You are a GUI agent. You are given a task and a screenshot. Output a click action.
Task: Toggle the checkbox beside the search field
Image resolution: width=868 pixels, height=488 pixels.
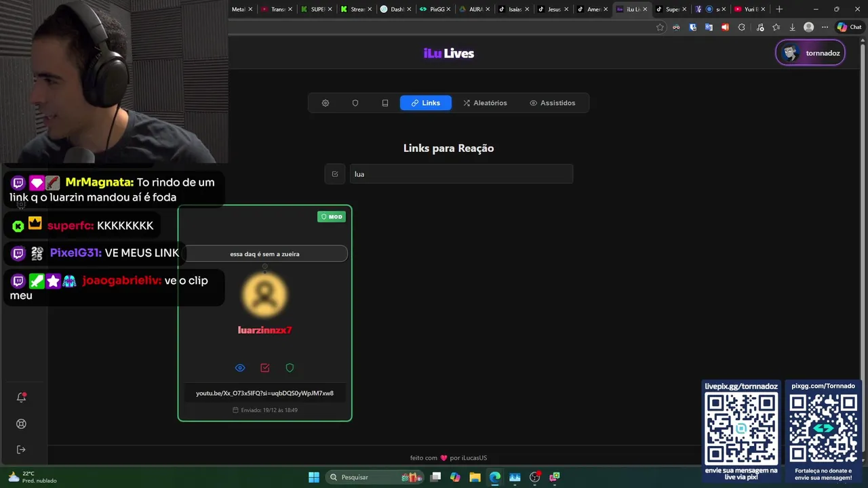[335, 174]
